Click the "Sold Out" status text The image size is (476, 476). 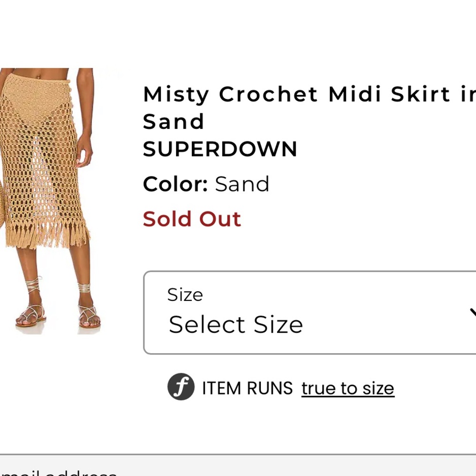192,218
